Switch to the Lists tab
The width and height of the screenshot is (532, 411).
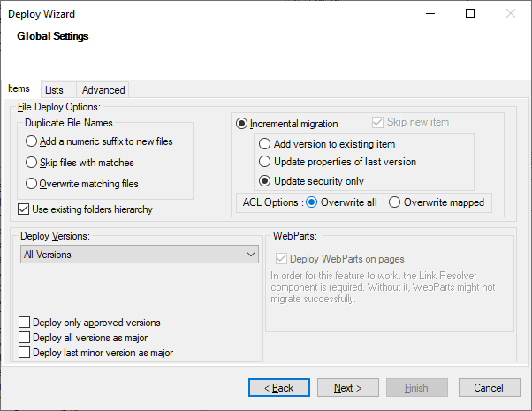pyautogui.click(x=58, y=90)
